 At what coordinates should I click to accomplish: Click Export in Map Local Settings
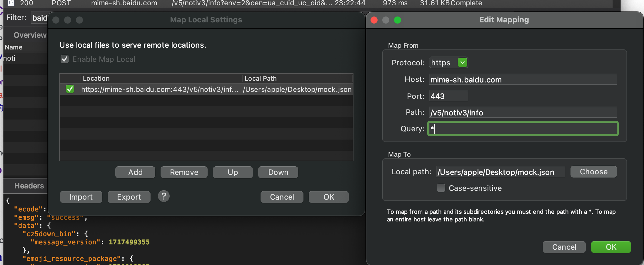[x=129, y=197]
